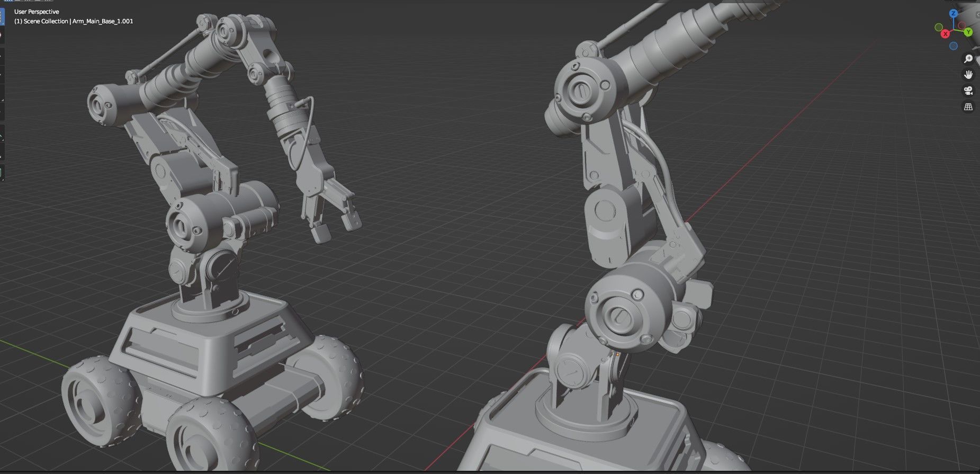Snap view to faded negative Z circle

tap(954, 46)
